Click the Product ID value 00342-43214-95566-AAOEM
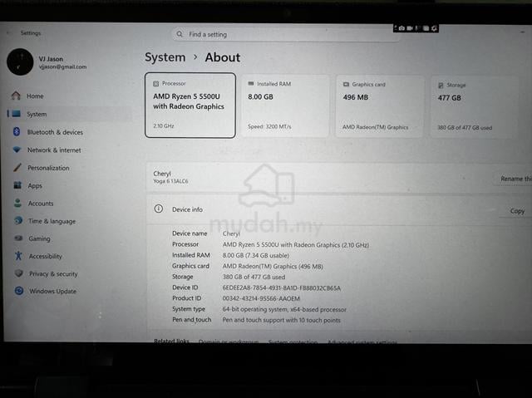This screenshot has height=398, width=532. 261,298
